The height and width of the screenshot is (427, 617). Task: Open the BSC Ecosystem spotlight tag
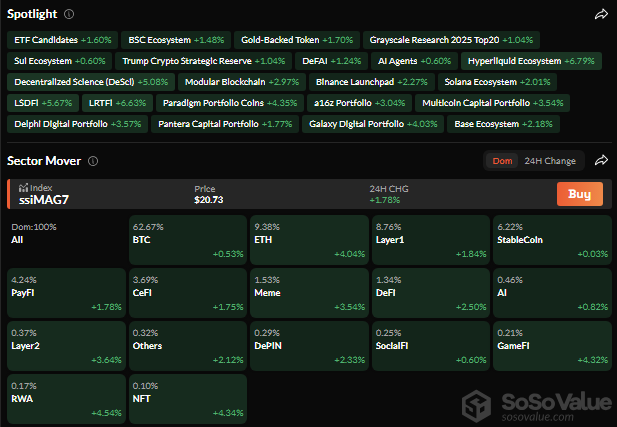176,40
